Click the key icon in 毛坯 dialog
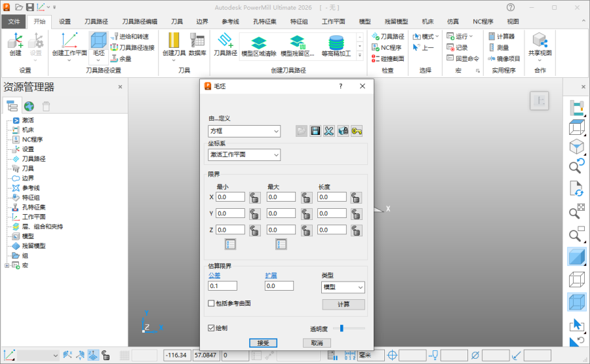Image resolution: width=590 pixels, height=364 pixels. (x=357, y=131)
